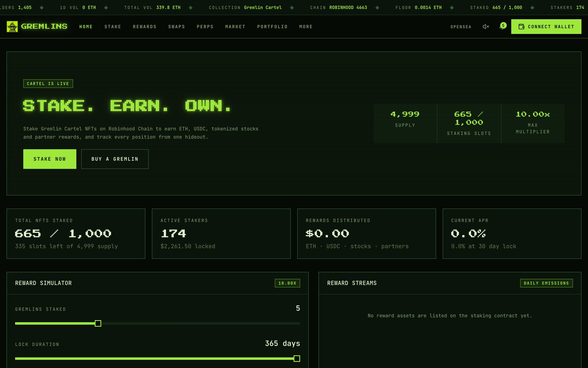Image resolution: width=588 pixels, height=368 pixels.
Task: Click the Current APR 0.0% value
Action: (x=468, y=234)
